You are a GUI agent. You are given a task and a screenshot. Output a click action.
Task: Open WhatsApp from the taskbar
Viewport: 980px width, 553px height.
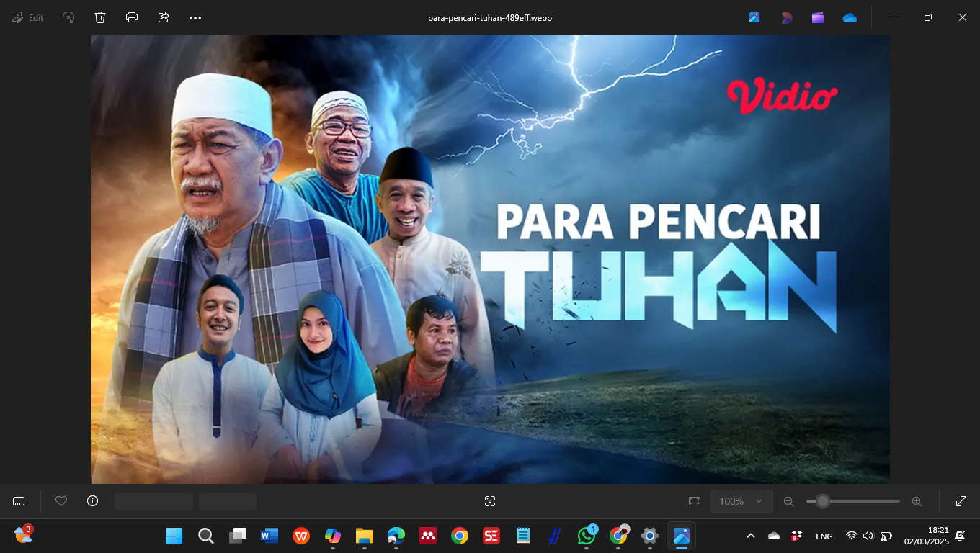[x=586, y=536]
